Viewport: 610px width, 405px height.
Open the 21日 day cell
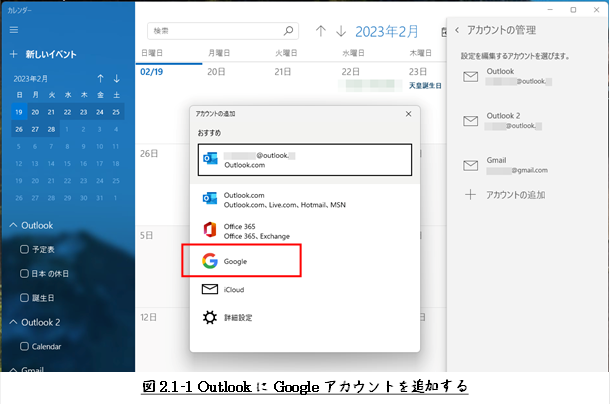(303, 103)
